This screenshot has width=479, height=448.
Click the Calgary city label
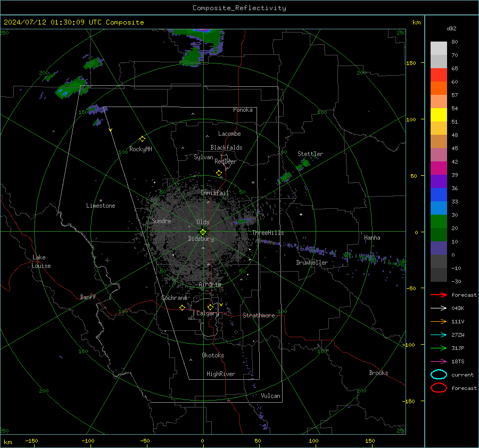pos(208,313)
